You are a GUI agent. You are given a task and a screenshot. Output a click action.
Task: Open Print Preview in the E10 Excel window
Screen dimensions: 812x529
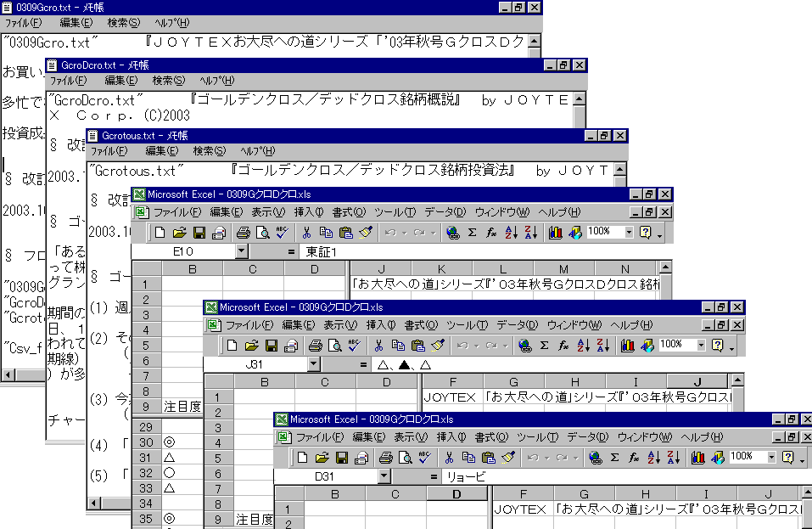[x=262, y=233]
